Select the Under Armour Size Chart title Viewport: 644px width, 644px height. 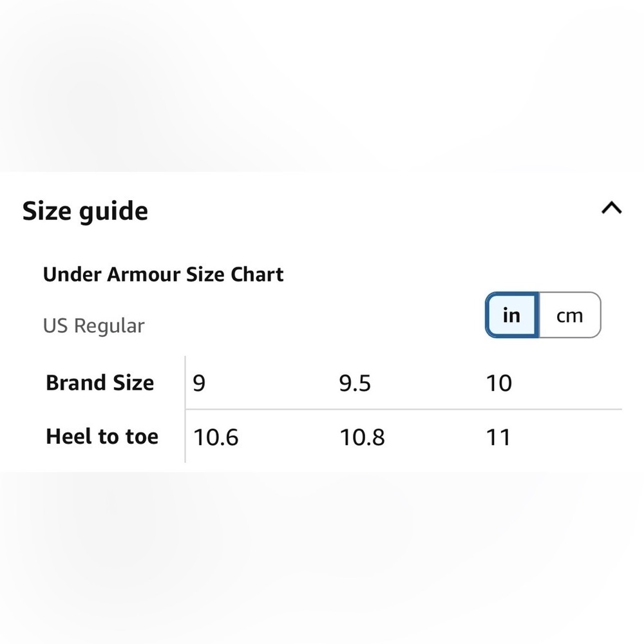(x=163, y=274)
